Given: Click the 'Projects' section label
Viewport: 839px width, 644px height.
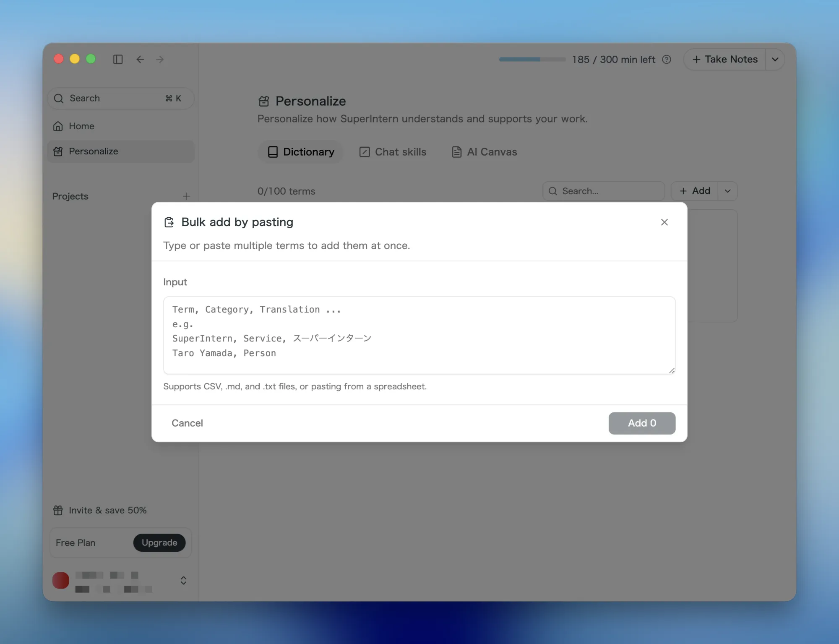Looking at the screenshot, I should pyautogui.click(x=70, y=196).
